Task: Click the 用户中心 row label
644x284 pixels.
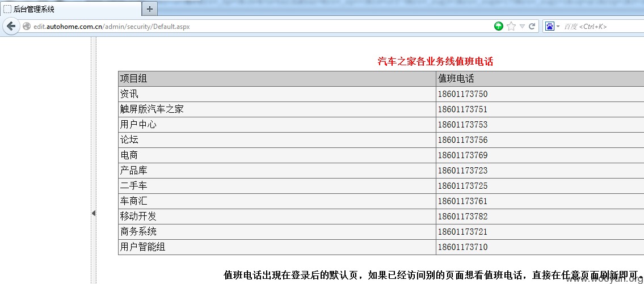Action: 138,124
